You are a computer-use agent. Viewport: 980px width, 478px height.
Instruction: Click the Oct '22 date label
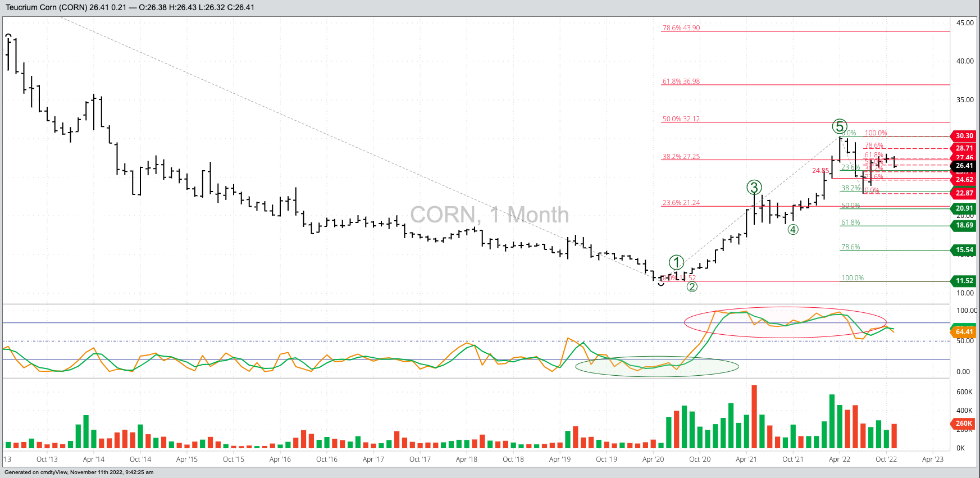[886, 459]
